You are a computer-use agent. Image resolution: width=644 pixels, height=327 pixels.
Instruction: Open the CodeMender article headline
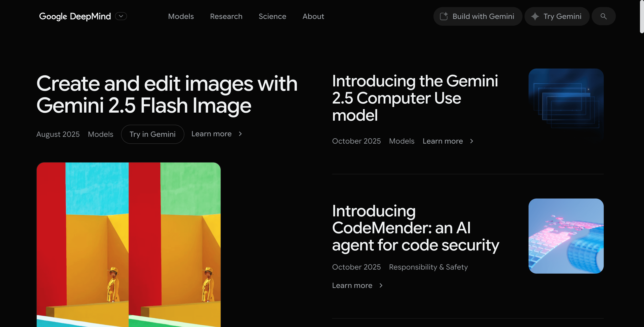[416, 228]
